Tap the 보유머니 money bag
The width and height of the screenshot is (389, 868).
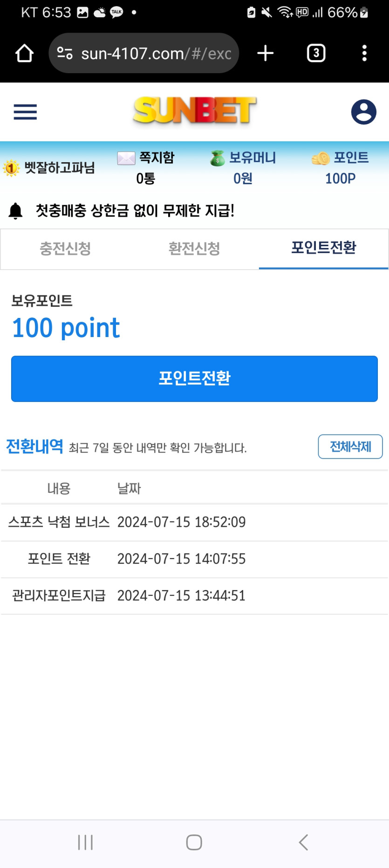[x=217, y=158]
